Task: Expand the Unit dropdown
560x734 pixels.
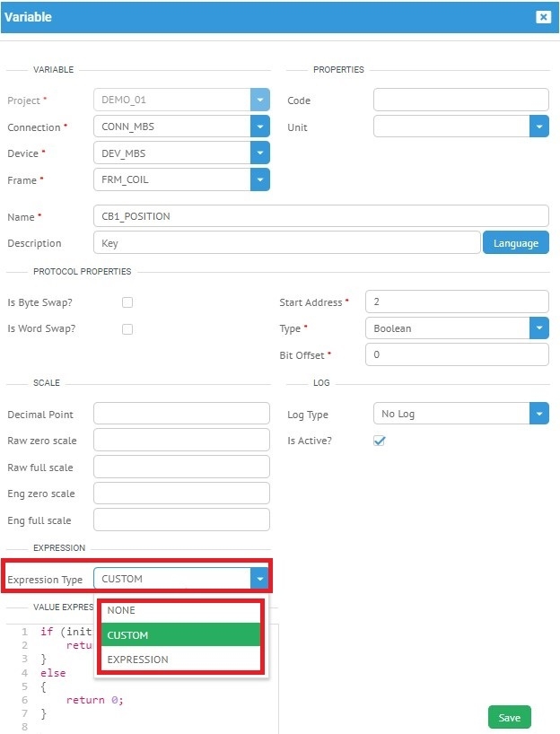Action: click(x=538, y=127)
